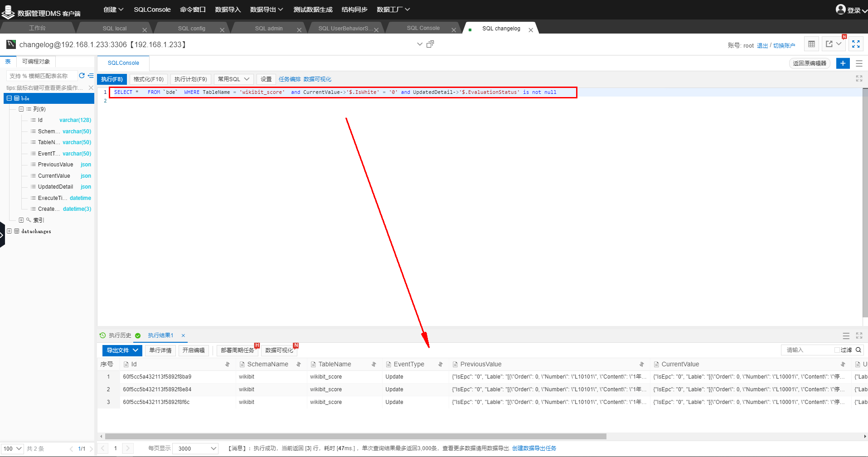Close the 执行结果1 result tab

click(183, 335)
